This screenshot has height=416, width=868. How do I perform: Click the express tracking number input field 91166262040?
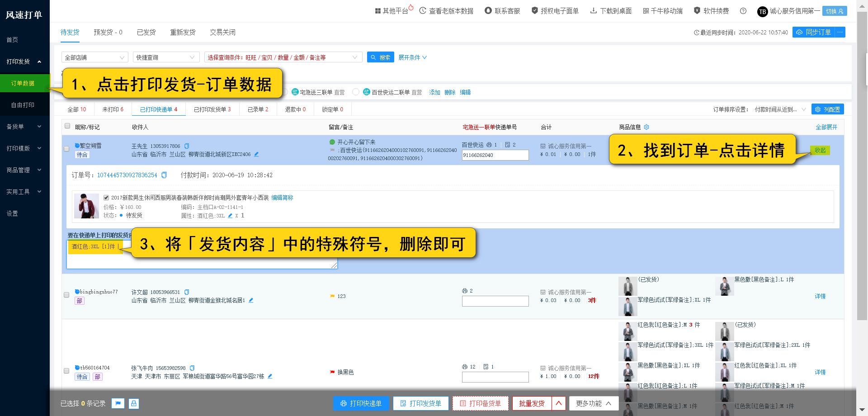pos(495,155)
